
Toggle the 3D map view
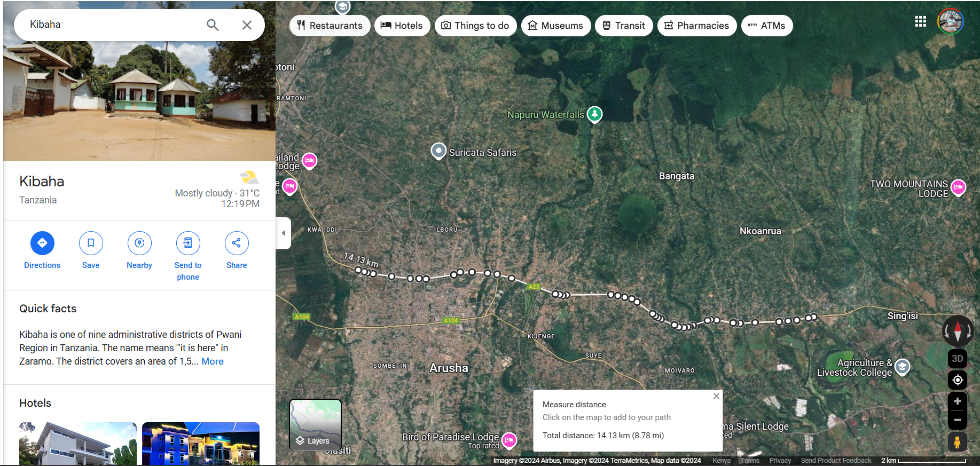958,358
